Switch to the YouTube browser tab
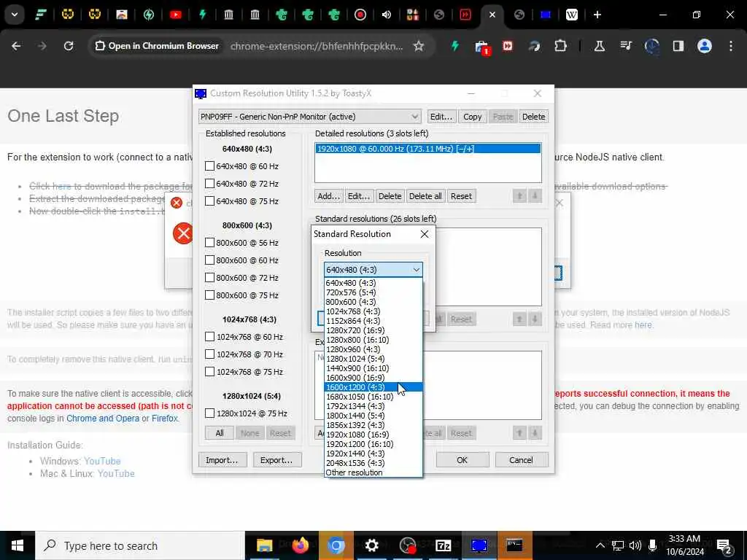Viewport: 747px width, 560px height. pos(175,15)
